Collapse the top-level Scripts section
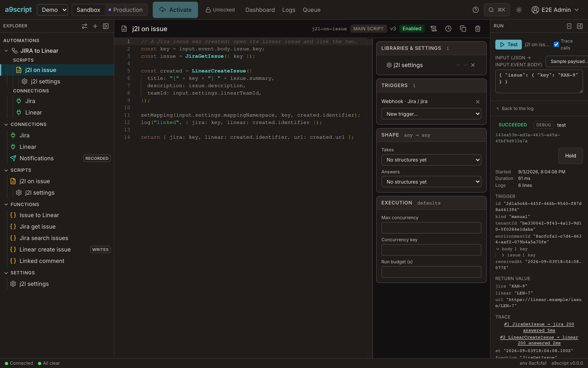588x368 pixels. click(x=6, y=170)
